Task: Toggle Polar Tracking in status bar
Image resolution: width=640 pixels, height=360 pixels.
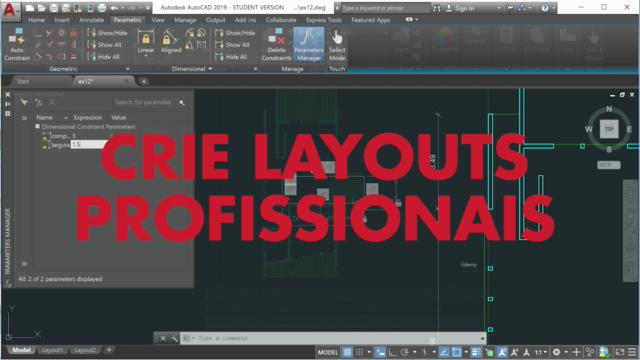Action: 404,352
